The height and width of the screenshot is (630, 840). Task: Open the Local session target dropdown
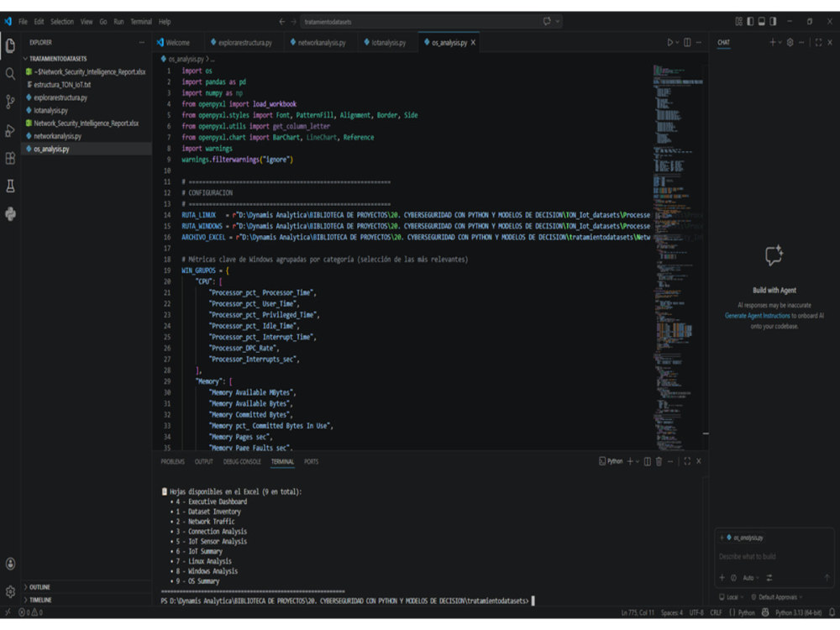(x=732, y=596)
